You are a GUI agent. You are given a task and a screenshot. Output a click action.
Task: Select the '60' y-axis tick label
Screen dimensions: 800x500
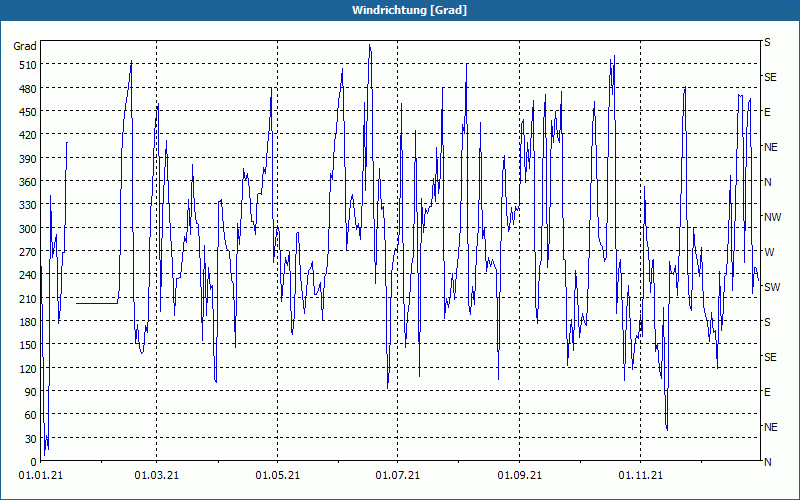31,415
